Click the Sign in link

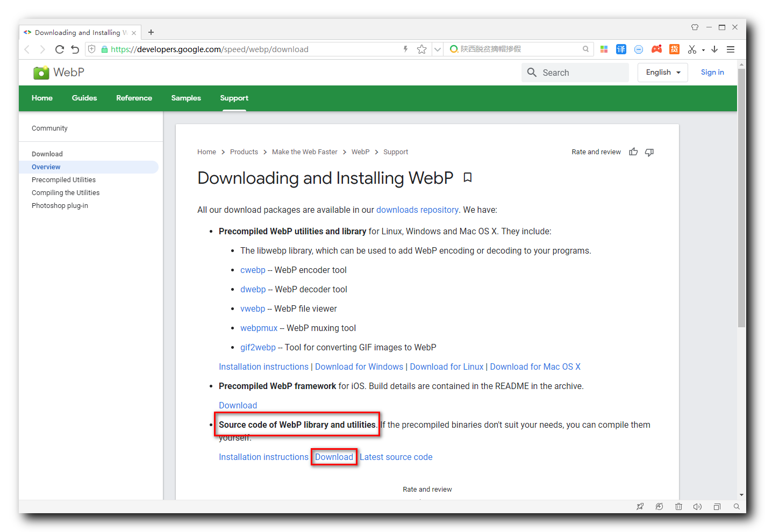click(712, 72)
